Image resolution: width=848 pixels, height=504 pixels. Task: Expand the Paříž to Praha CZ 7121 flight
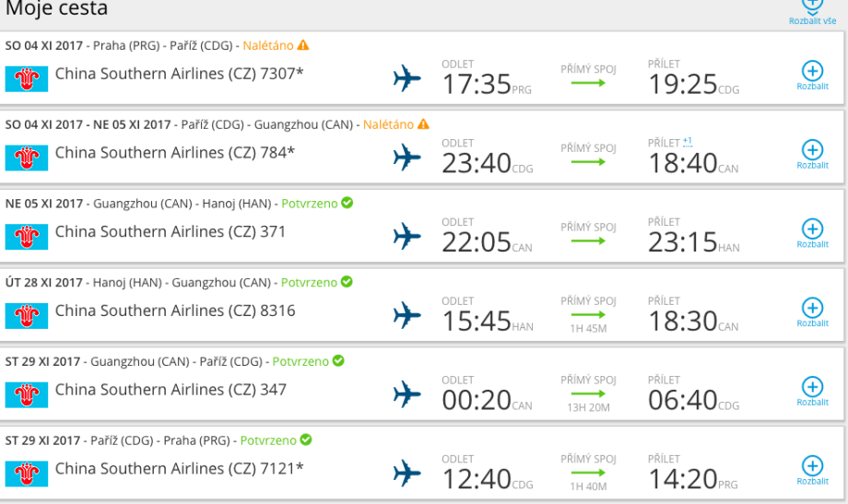(812, 469)
